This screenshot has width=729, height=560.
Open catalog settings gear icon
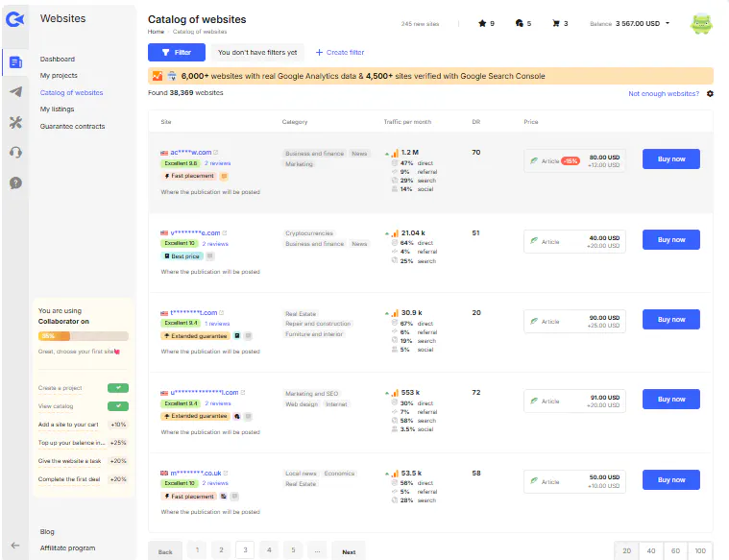pos(710,93)
